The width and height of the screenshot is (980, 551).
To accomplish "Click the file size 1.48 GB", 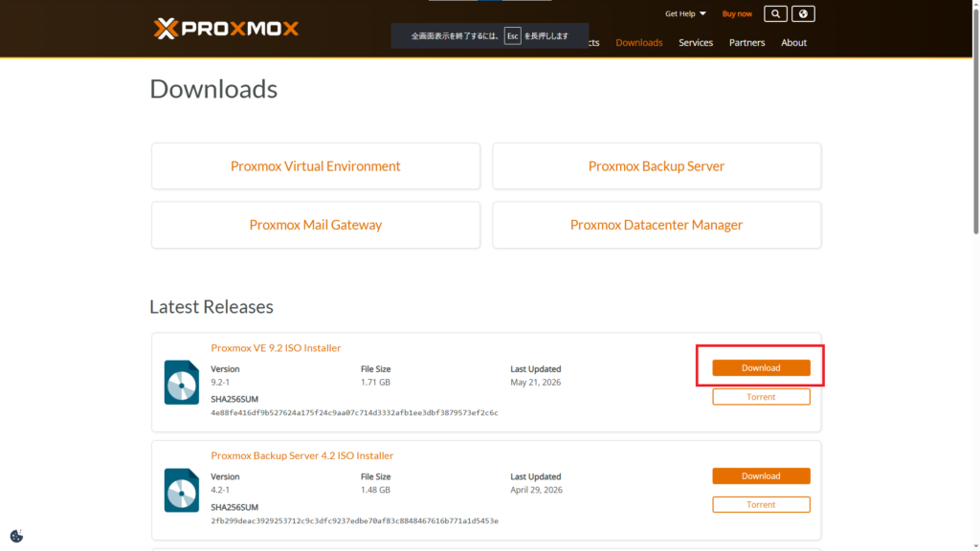I will [x=375, y=491].
